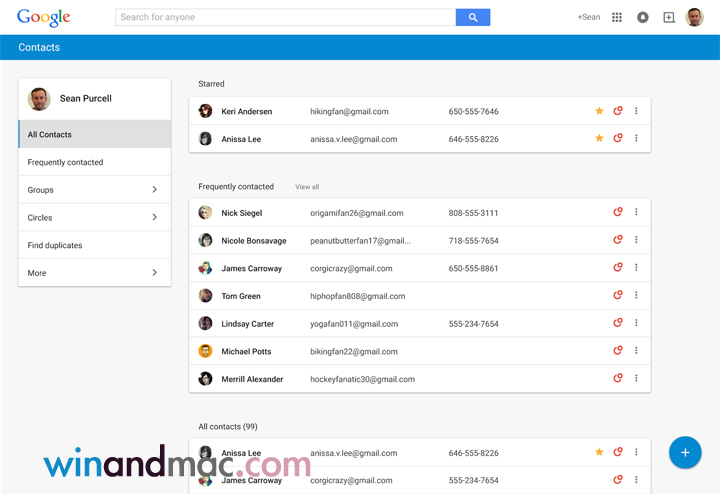Toggle star on Anissa Lee in All contacts

coord(599,452)
